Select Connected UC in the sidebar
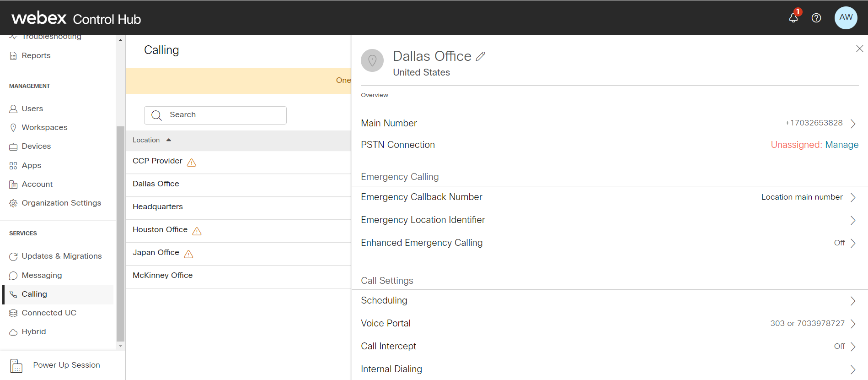The image size is (868, 380). tap(49, 313)
